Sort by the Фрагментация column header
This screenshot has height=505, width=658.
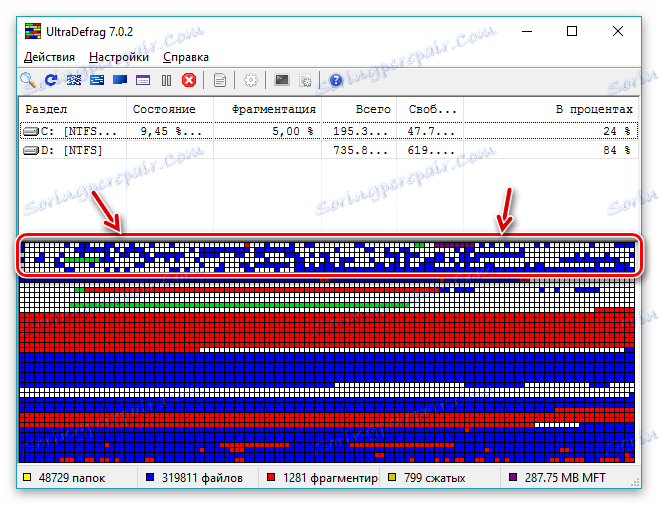(x=267, y=109)
